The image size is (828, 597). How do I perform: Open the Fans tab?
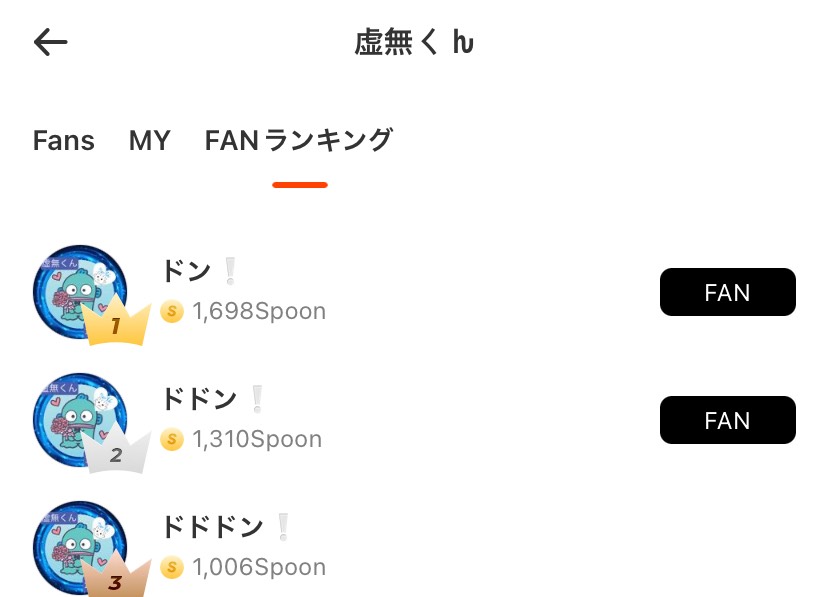point(63,141)
